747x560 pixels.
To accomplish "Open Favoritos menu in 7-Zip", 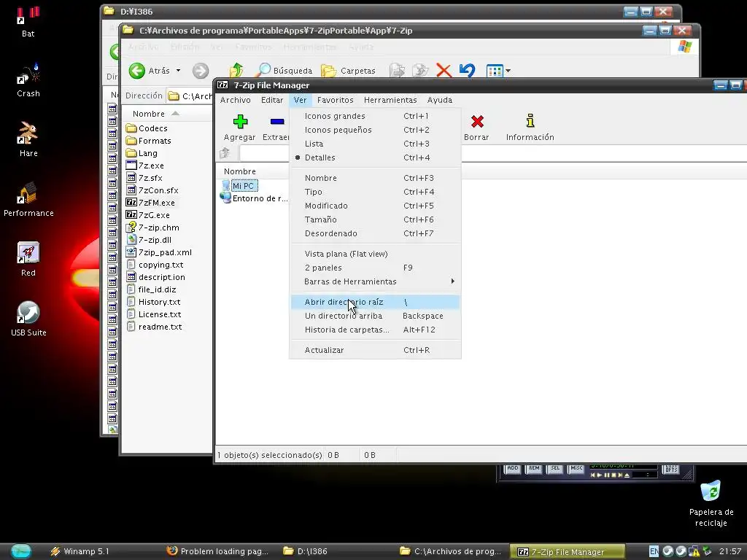I will [335, 100].
